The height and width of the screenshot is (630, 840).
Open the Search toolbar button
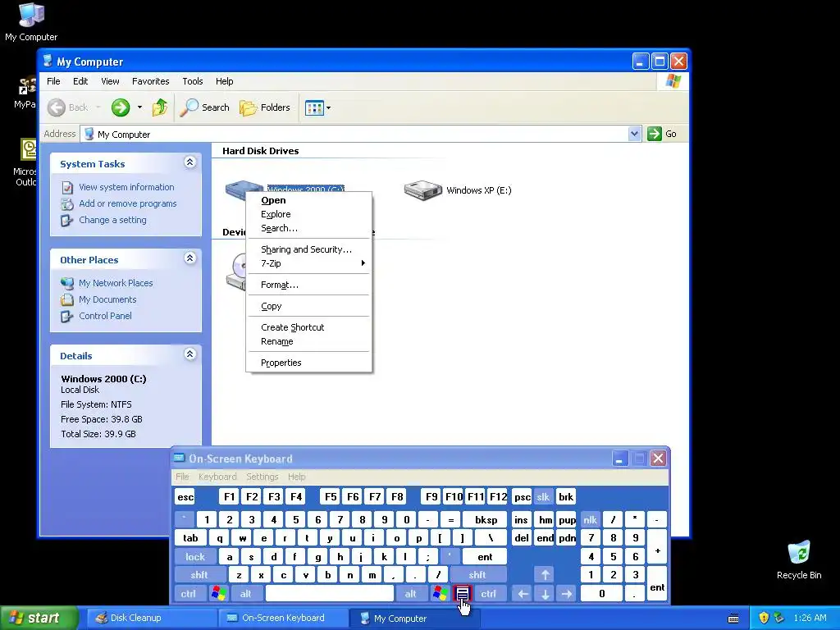[x=204, y=107]
